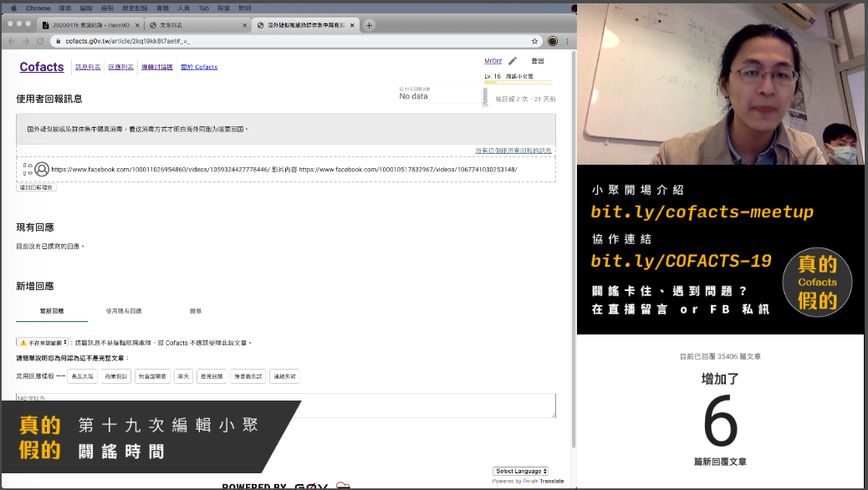
Task: Go back to the previous page
Action: 12,41
